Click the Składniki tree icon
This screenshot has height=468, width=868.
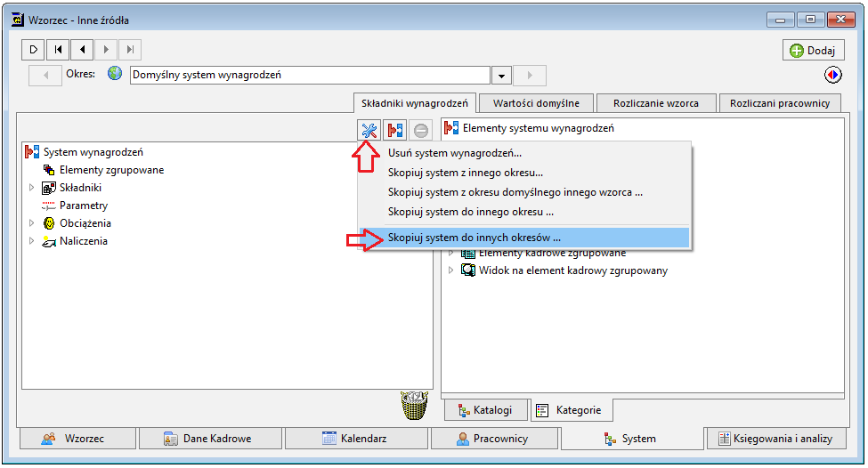49,188
